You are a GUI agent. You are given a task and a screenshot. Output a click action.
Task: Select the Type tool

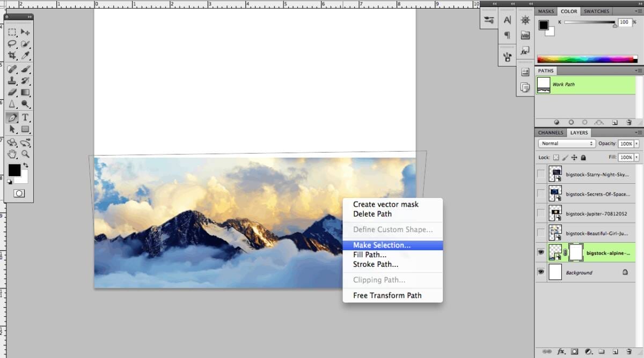(25, 117)
